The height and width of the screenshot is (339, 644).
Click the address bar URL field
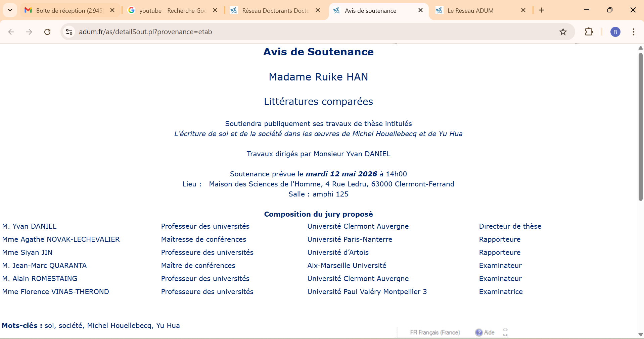[302, 32]
